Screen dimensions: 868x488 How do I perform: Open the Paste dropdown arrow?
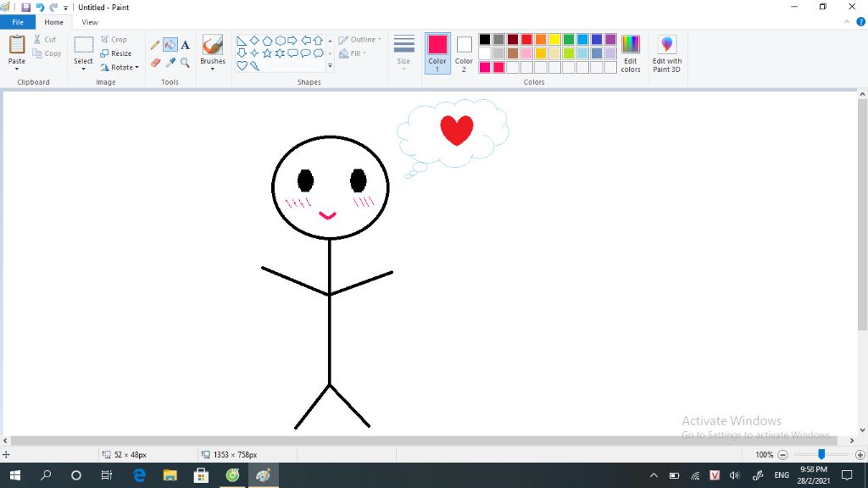click(x=17, y=69)
